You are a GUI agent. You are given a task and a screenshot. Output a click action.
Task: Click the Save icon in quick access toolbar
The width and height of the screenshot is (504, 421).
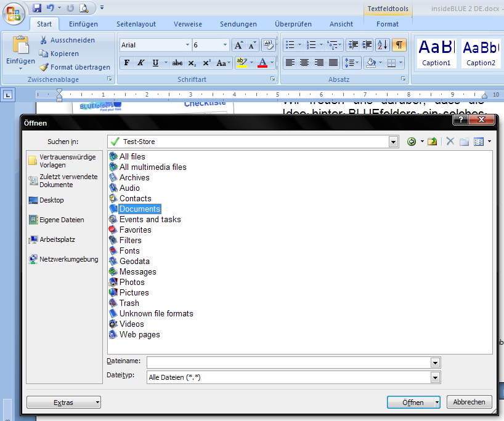(37, 8)
